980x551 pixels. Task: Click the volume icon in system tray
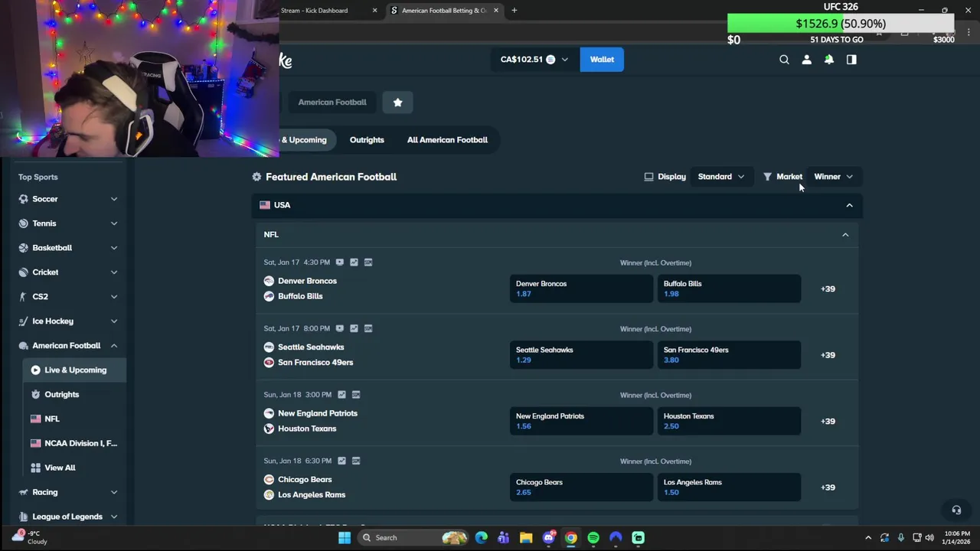[929, 538]
